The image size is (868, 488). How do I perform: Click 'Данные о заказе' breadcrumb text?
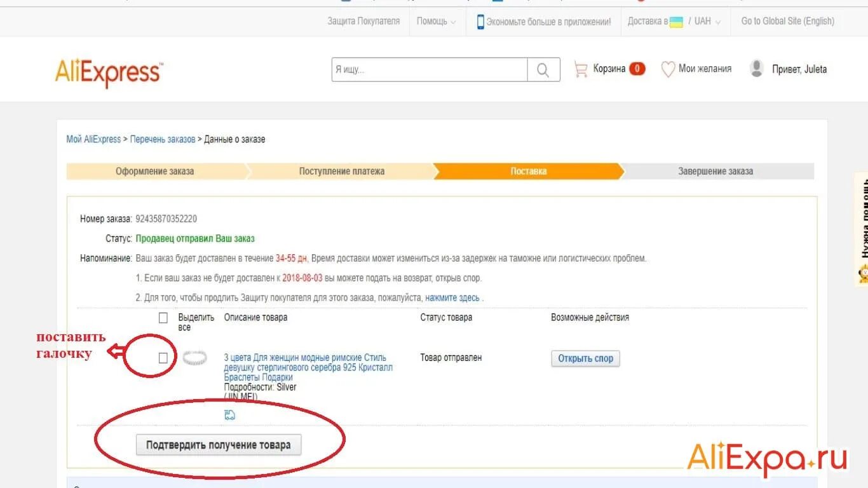(234, 139)
